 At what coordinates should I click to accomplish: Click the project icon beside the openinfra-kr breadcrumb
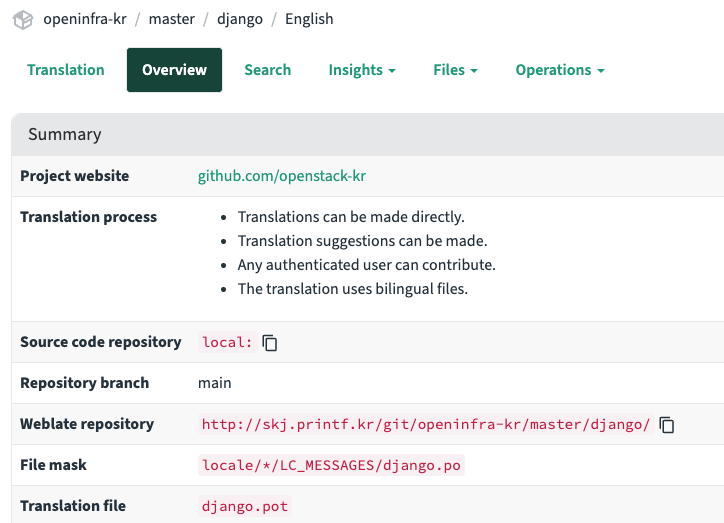23,19
